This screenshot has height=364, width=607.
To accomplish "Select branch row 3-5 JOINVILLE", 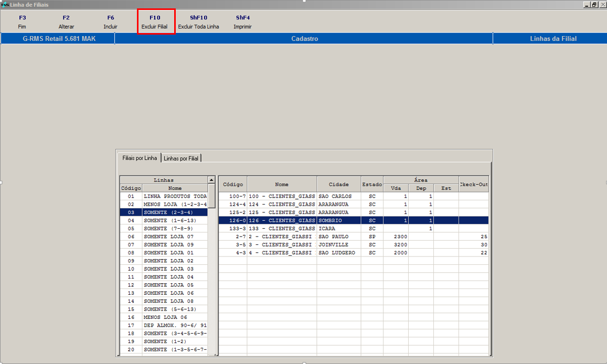I will (354, 244).
